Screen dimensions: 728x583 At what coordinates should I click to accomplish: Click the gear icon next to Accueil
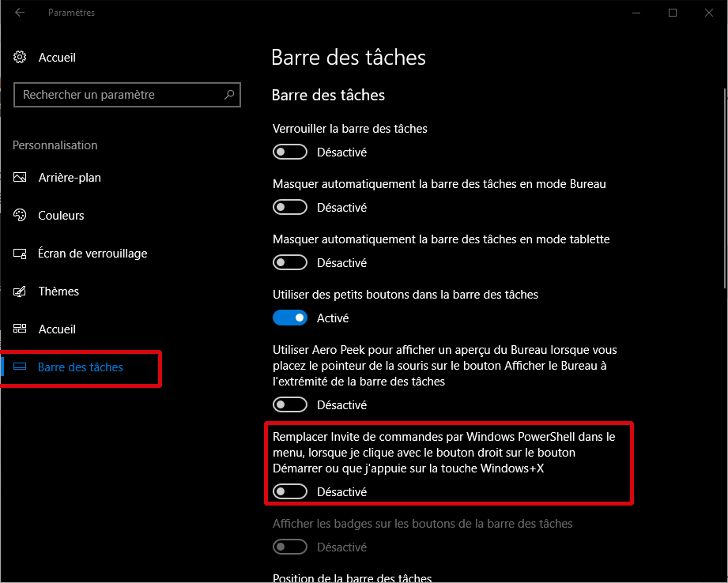click(21, 58)
